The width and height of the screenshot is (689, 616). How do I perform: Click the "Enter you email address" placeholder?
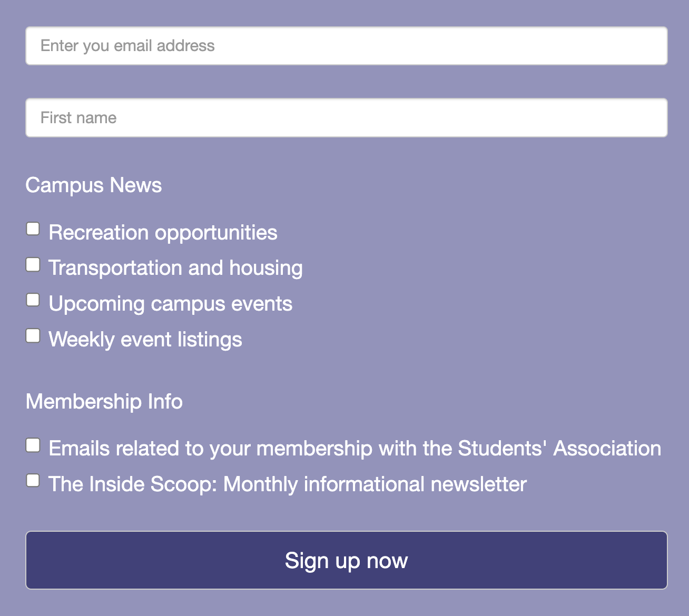coord(127,46)
